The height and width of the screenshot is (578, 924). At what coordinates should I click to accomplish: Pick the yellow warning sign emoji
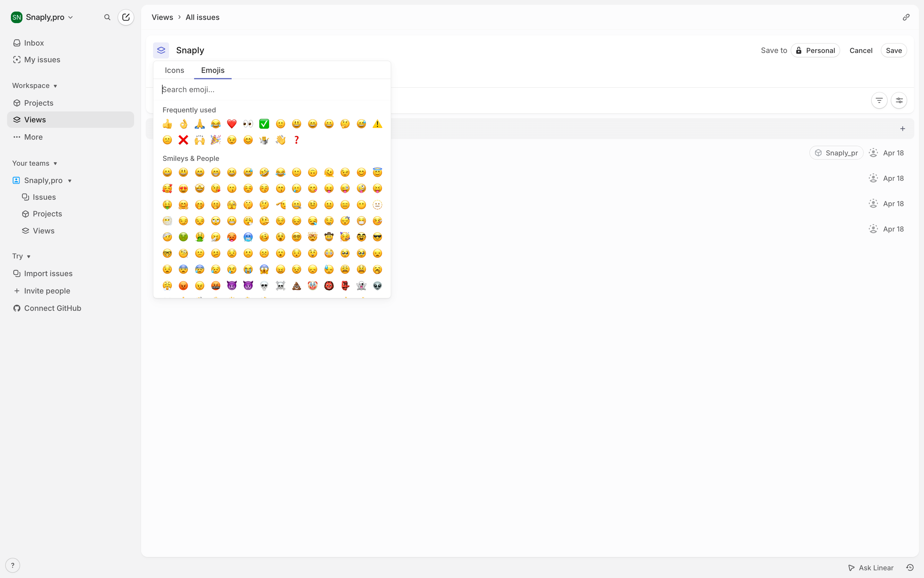[377, 124]
